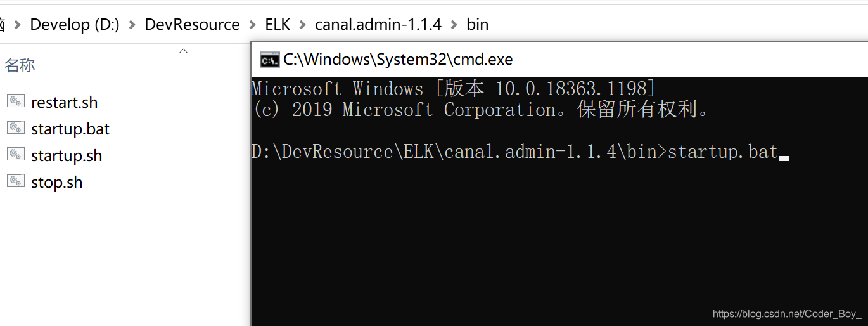Select the restart.sh file icon
This screenshot has width=868, height=326.
pos(16,101)
